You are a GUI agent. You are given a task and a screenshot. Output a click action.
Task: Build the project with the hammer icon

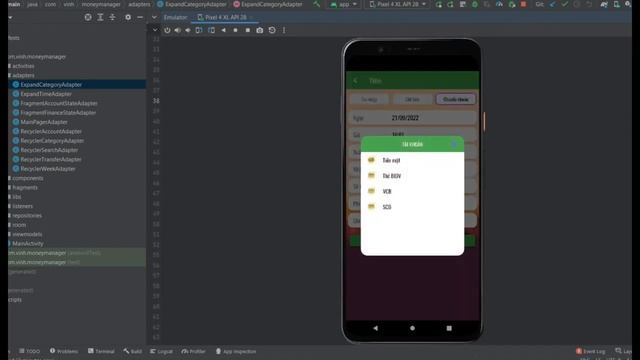[317, 4]
